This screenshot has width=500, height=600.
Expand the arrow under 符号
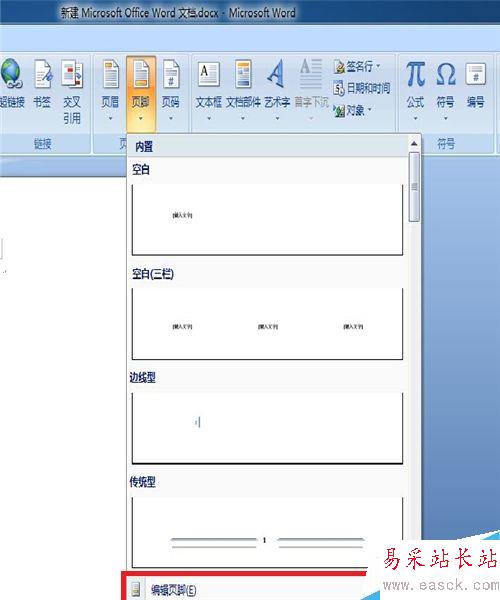[x=446, y=119]
